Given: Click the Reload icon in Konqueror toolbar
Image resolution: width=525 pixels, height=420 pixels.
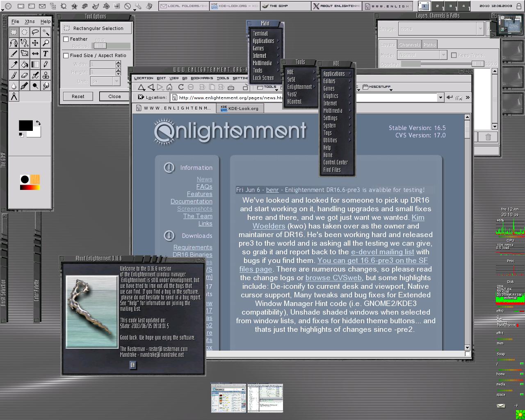Looking at the screenshot, I should pos(181,87).
